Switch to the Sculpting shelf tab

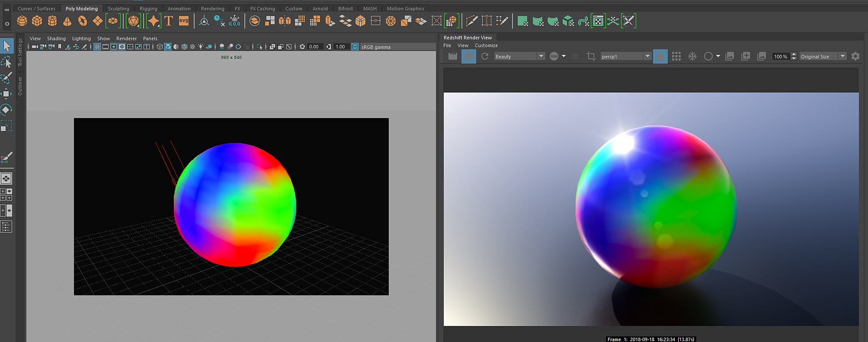point(118,9)
